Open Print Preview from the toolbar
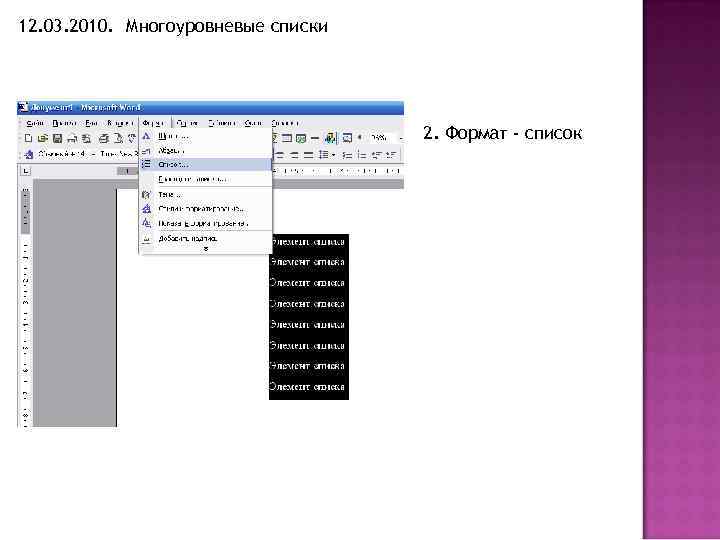 118,138
